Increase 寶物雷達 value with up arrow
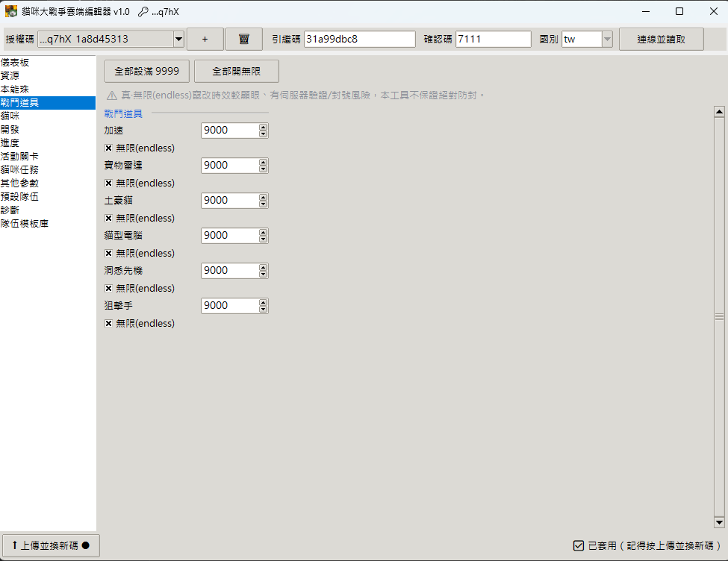 (264, 163)
